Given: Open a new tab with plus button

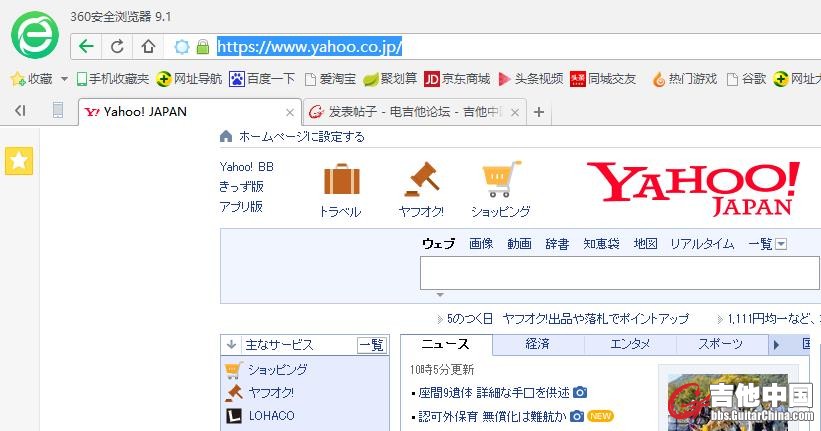Looking at the screenshot, I should click(x=539, y=112).
